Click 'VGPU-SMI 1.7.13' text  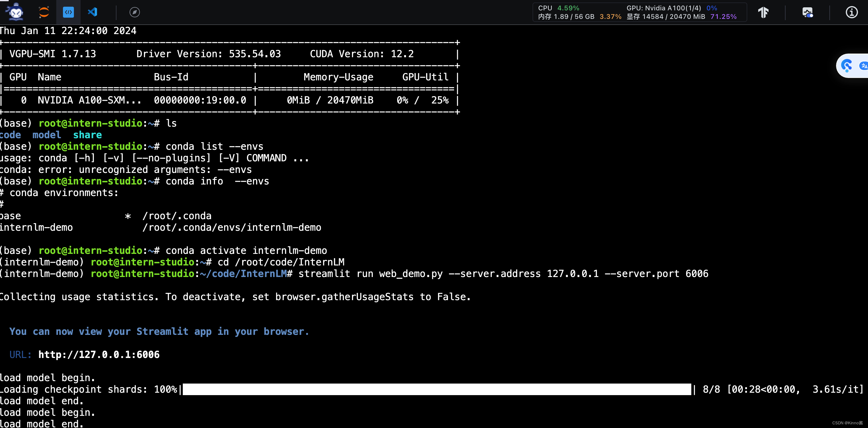pyautogui.click(x=53, y=54)
